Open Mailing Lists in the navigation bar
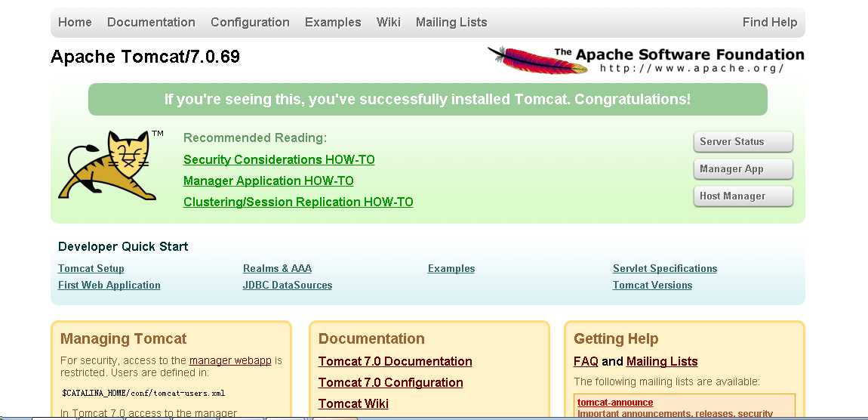Viewport: 868px width, 420px height. 451,22
